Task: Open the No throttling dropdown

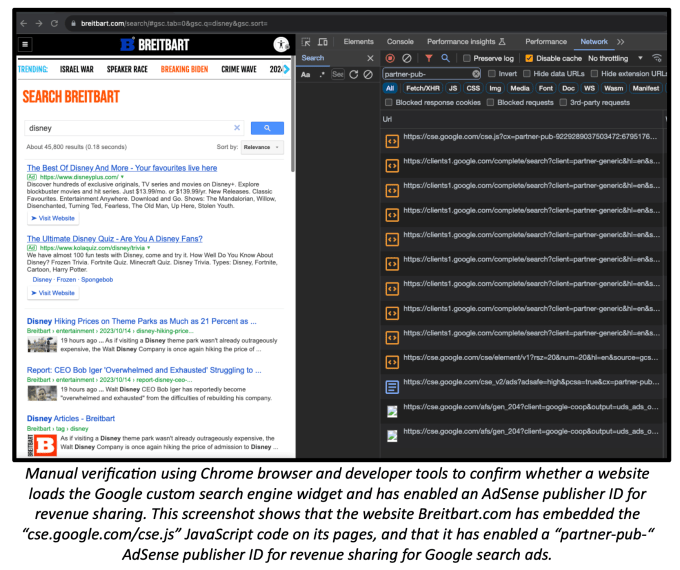Action: pos(615,58)
